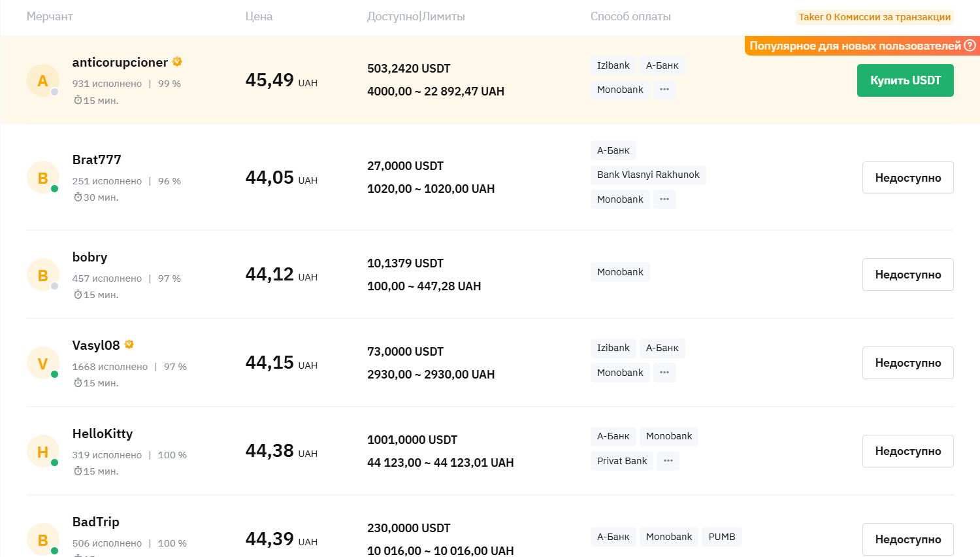The width and height of the screenshot is (980, 557).
Task: Click timer icon in anticorupcioner row
Action: [78, 101]
